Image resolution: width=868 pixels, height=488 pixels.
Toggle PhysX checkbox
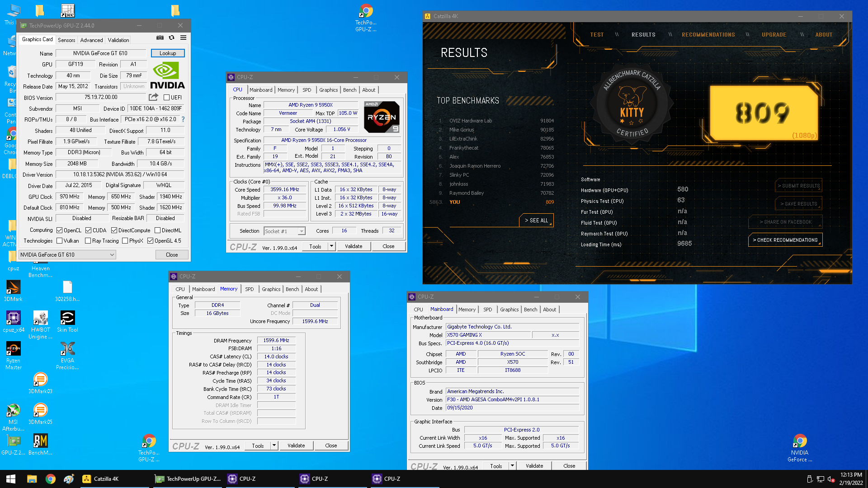click(x=125, y=241)
